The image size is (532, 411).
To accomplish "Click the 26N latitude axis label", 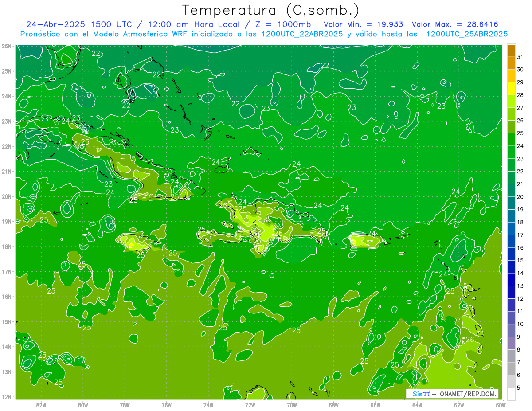I will (x=6, y=46).
